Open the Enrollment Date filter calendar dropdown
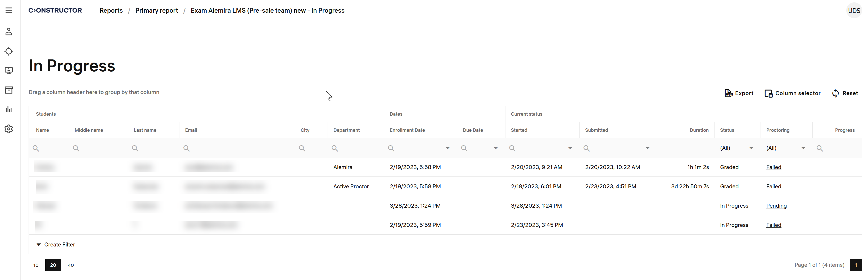The image size is (868, 280). tap(447, 148)
